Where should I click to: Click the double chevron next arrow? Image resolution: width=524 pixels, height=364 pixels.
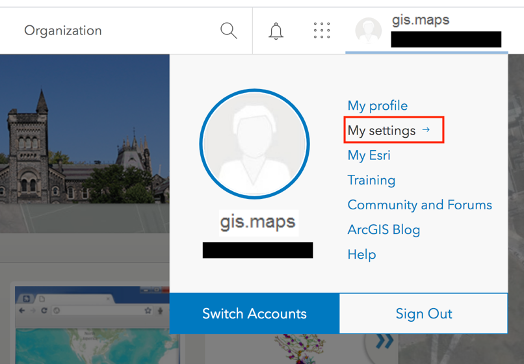[x=384, y=341]
